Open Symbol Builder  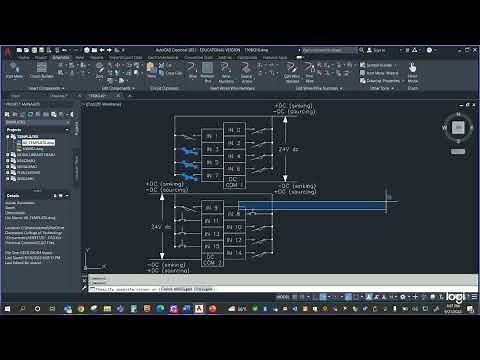[378, 65]
